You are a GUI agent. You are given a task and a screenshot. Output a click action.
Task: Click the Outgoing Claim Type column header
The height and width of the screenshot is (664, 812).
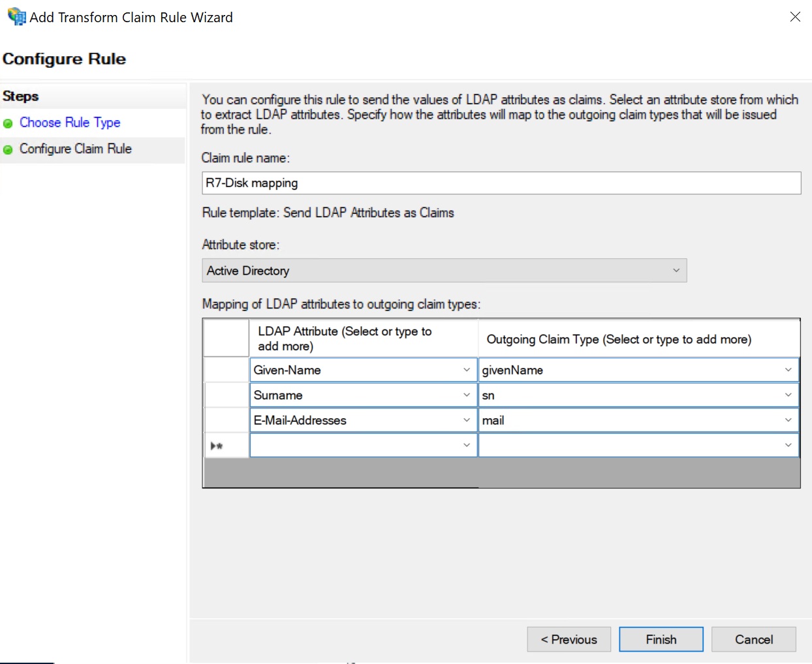(639, 339)
